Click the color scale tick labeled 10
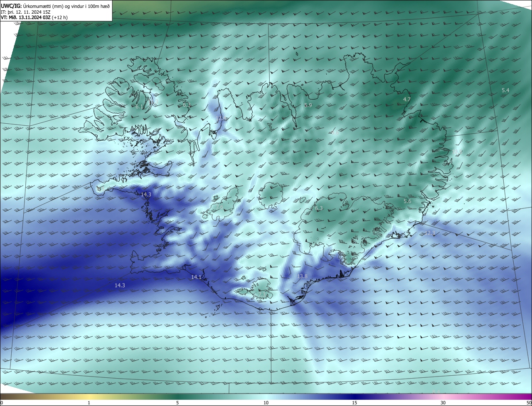 coord(266,403)
